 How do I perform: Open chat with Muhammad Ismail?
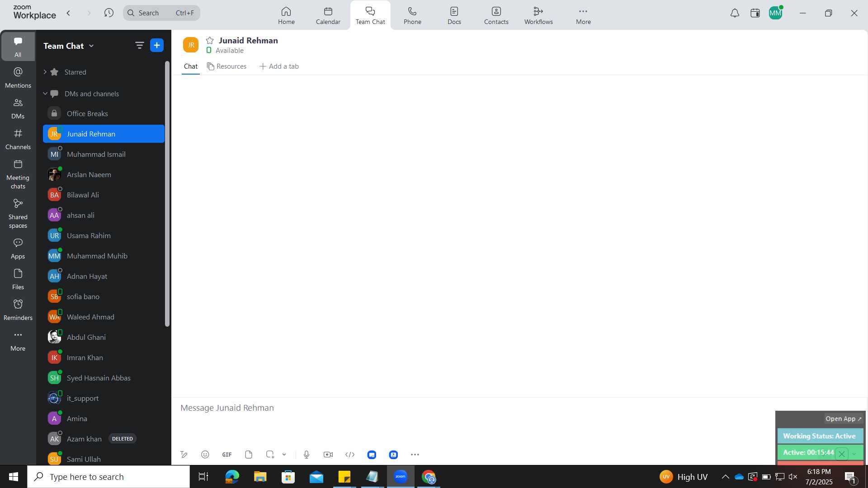pyautogui.click(x=104, y=154)
